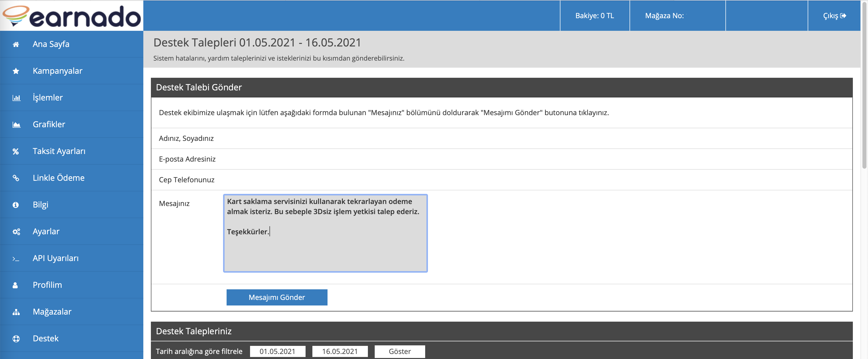
Task: Select Mağazalar in the sidebar
Action: tap(71, 312)
